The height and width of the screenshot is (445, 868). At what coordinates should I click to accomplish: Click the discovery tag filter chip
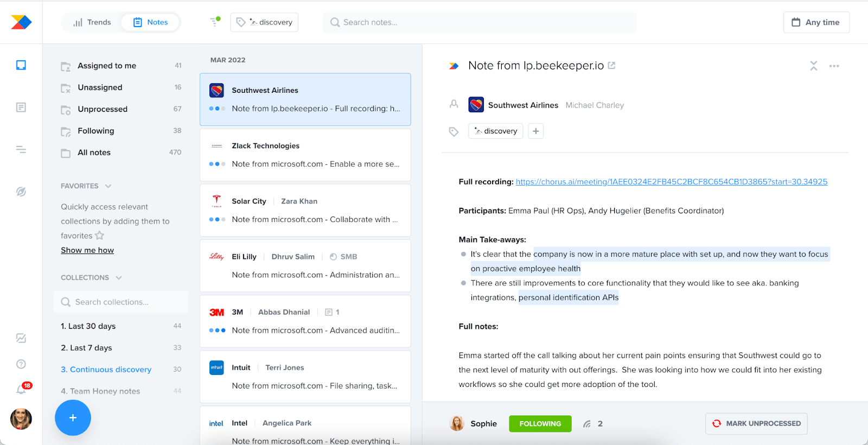(x=264, y=22)
